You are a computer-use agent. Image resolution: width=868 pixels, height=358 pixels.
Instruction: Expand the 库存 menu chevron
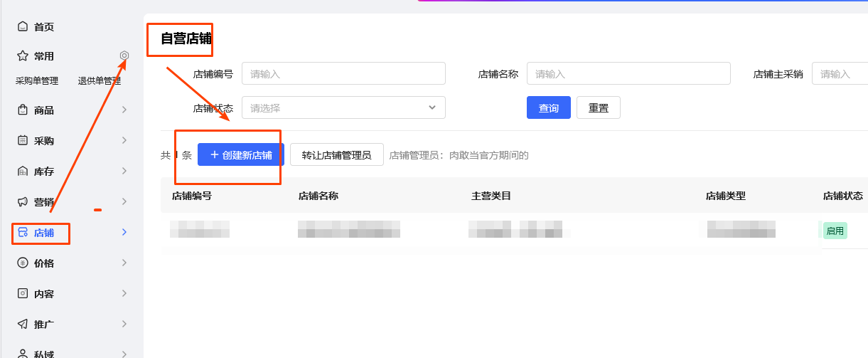pos(124,171)
